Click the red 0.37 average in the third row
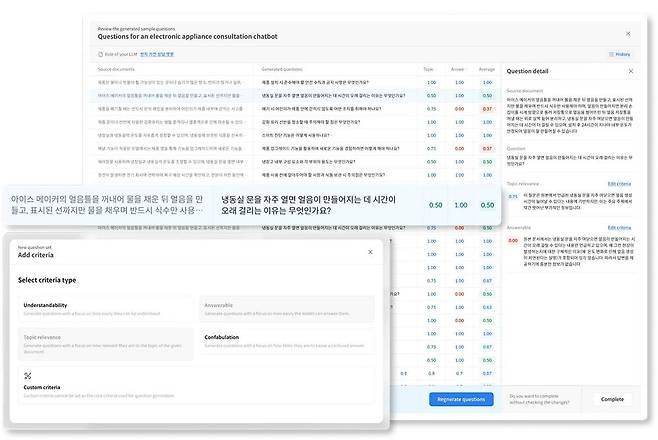Viewport: 658px width, 440px height. click(x=487, y=109)
